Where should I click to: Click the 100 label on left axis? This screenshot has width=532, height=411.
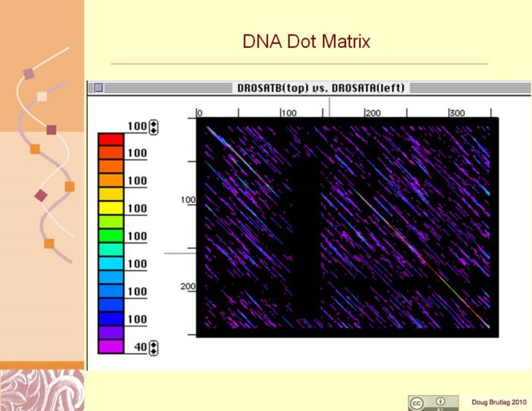187,200
